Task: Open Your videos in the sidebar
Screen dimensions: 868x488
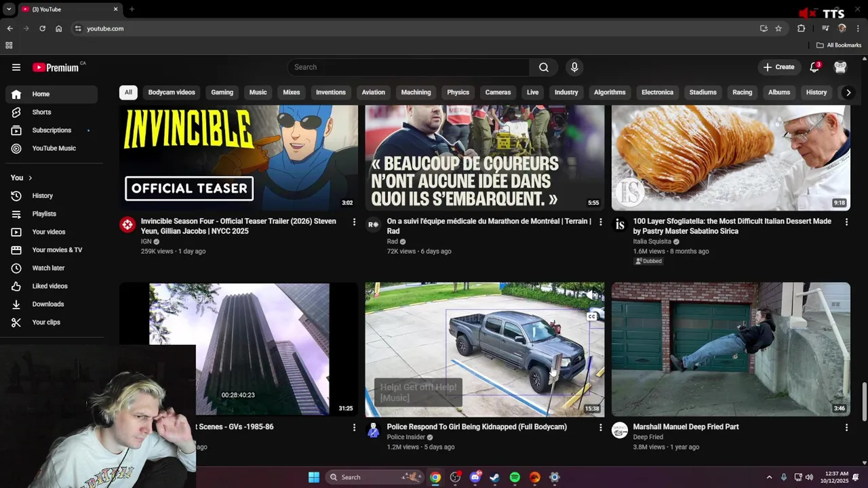Action: coord(52,232)
